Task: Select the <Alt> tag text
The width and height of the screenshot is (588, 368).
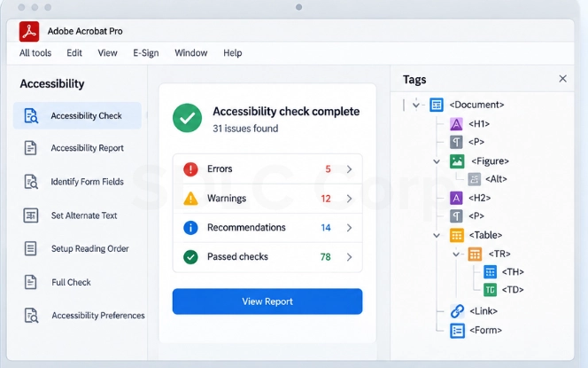Action: (496, 179)
